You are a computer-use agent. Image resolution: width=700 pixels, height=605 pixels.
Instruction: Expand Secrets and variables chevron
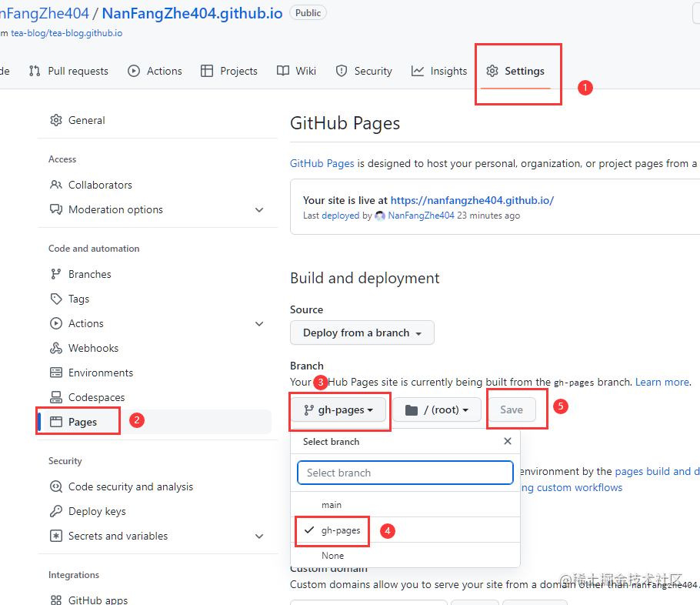click(x=259, y=536)
